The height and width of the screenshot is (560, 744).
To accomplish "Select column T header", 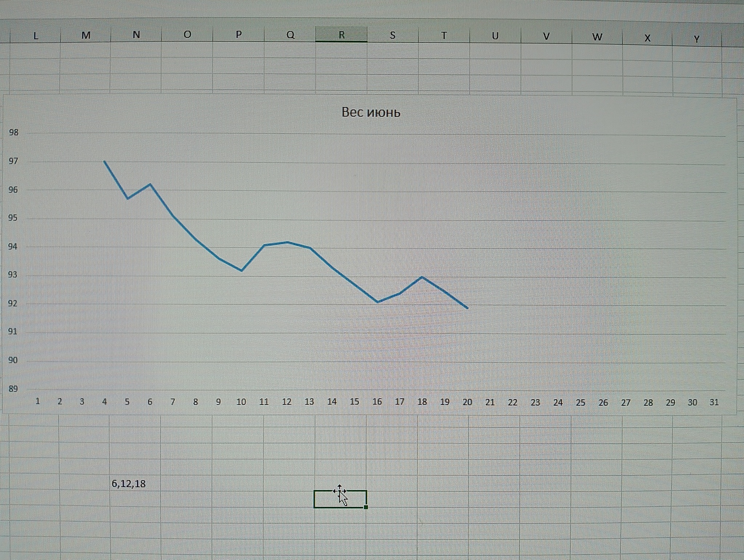I will (x=444, y=36).
